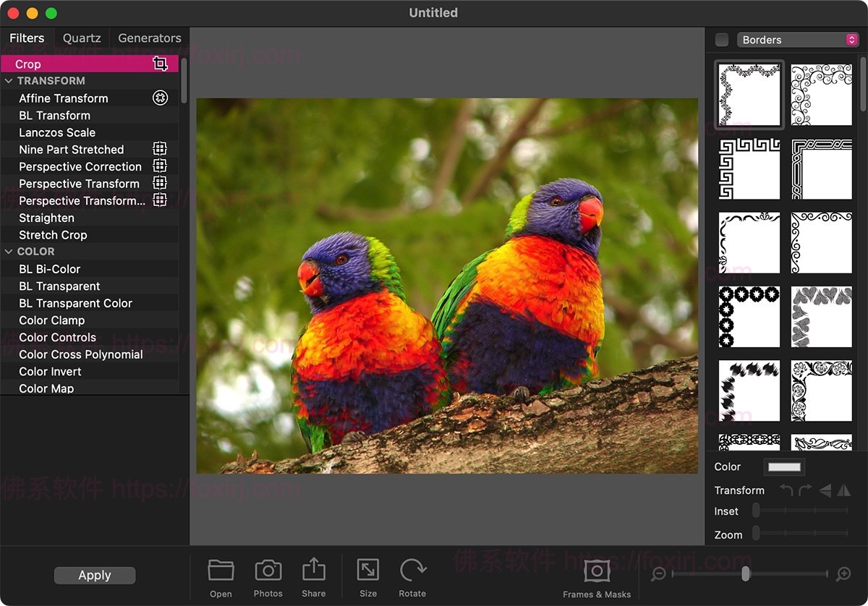This screenshot has width=868, height=606.
Task: Collapse the TRANSFORM section
Action: point(9,80)
